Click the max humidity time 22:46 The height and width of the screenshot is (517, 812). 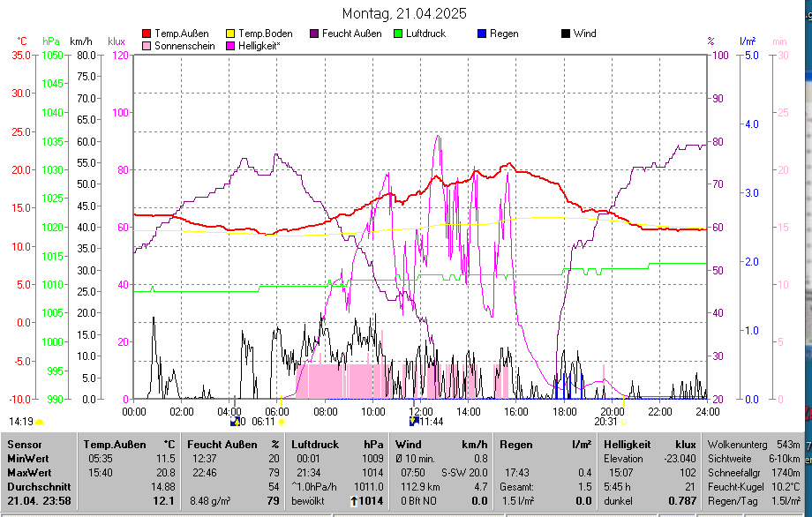pos(205,473)
